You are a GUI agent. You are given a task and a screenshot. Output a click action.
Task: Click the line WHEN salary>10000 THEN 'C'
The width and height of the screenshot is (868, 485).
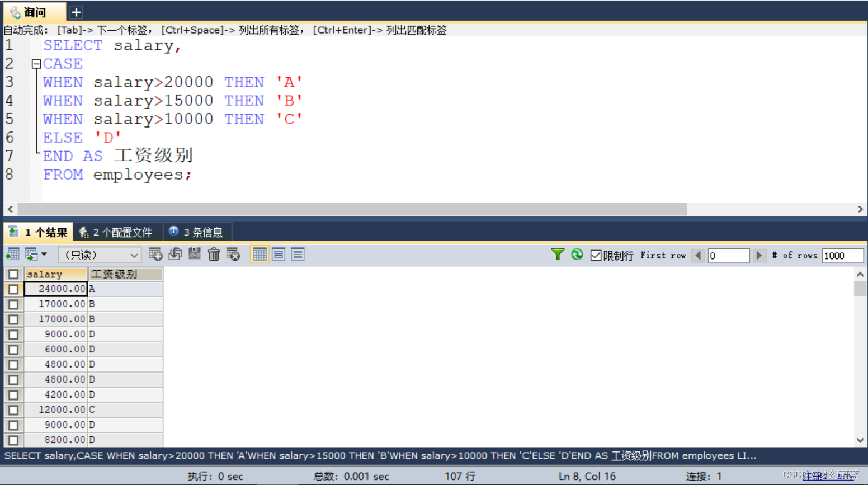pyautogui.click(x=173, y=120)
